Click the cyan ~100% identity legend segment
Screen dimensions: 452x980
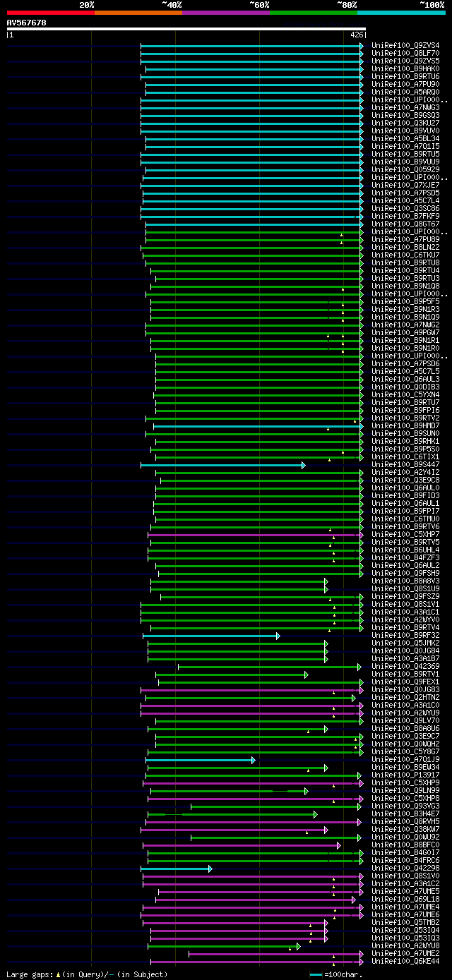(401, 12)
